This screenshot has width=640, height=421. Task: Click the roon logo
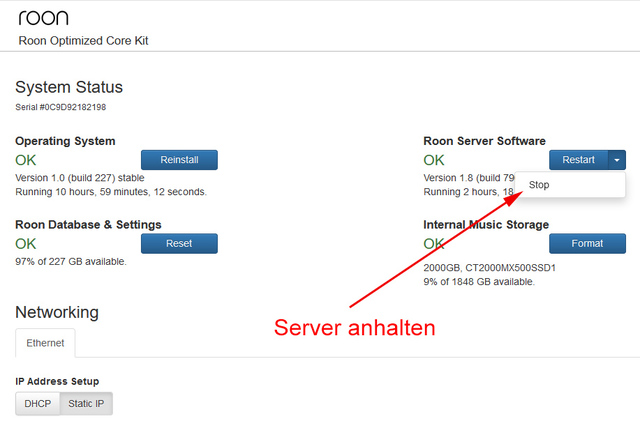tap(43, 18)
